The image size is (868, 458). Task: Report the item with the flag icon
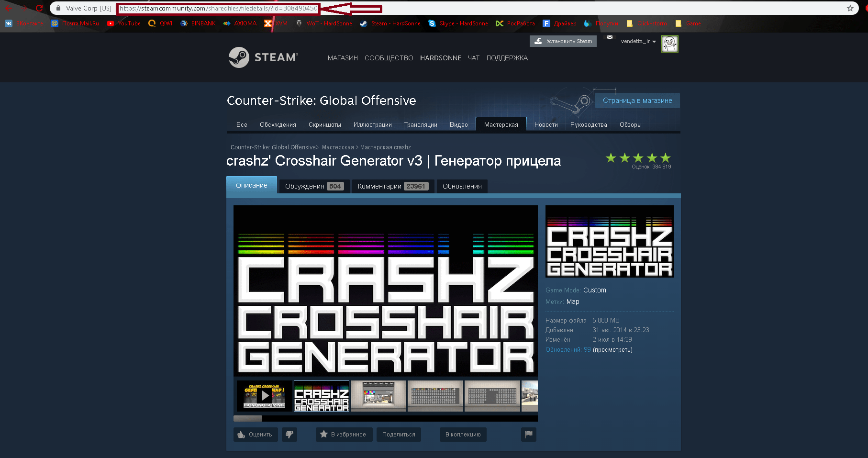(529, 434)
